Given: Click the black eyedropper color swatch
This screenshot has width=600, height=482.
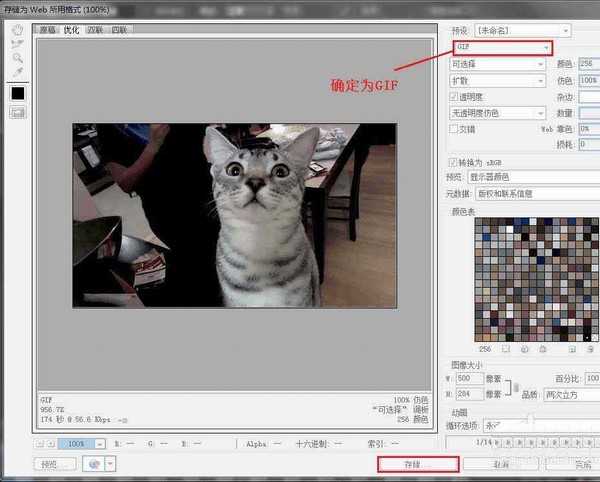Looking at the screenshot, I should coord(18,92).
